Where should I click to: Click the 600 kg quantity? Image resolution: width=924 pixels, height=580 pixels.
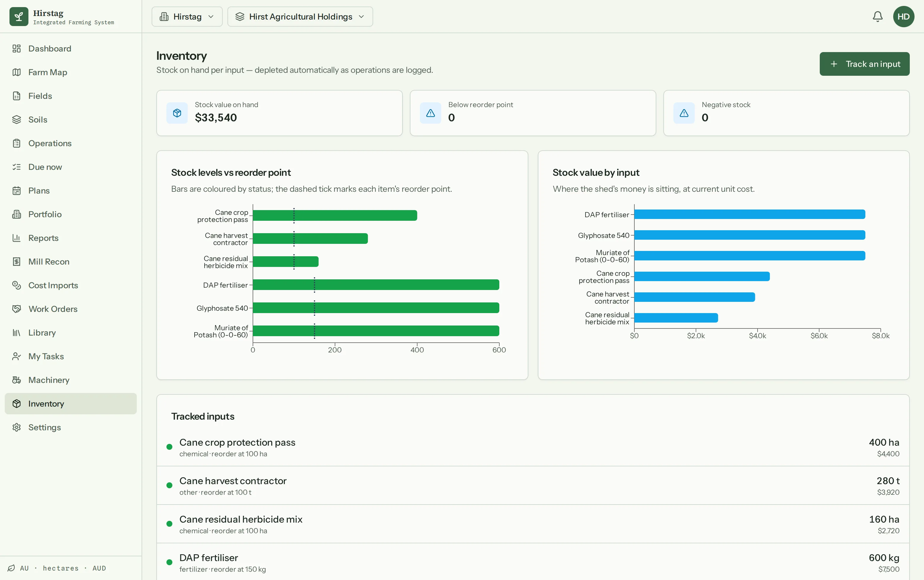pos(884,558)
